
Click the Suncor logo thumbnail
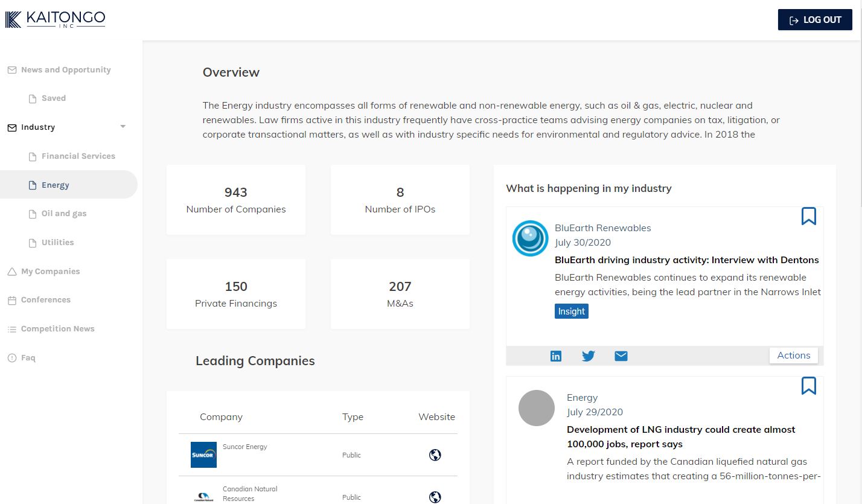203,455
